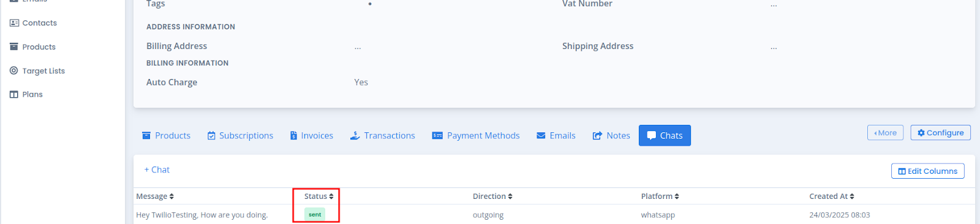
Task: Click the Subscriptions tab calendar icon
Action: [211, 136]
